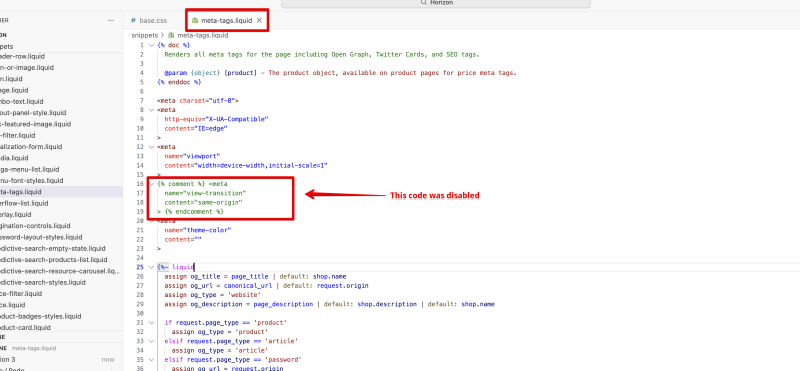Collapse the liquid block fold at line 25
This screenshot has width=800, height=371.
(x=151, y=267)
